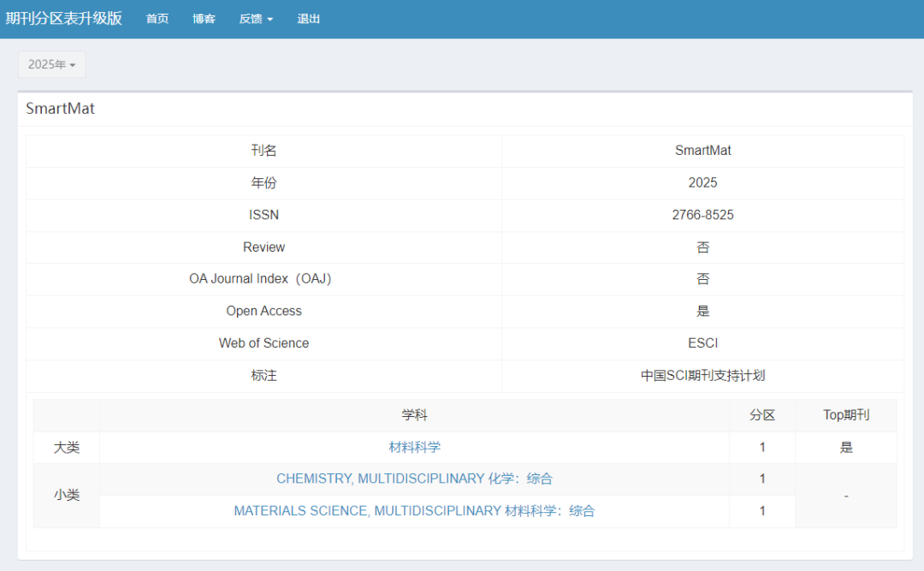Click the 分区 column header
924x571 pixels.
(x=762, y=415)
